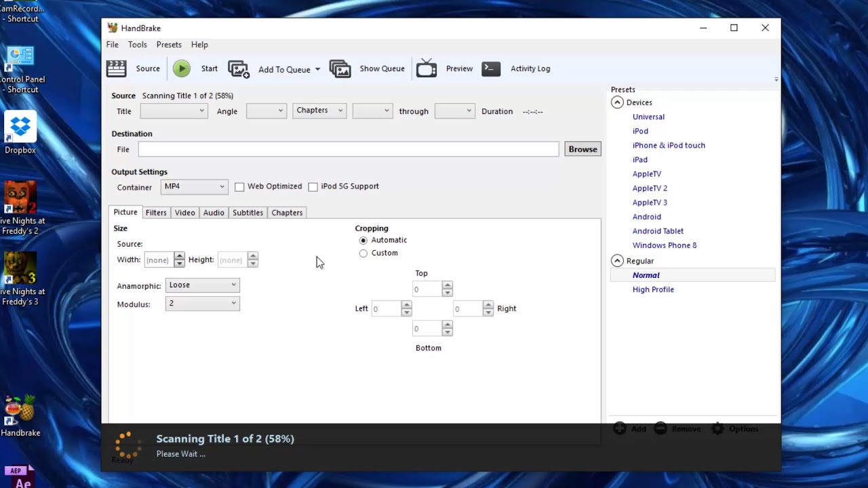Open the Help menu
Image resolution: width=868 pixels, height=488 pixels.
click(x=199, y=45)
